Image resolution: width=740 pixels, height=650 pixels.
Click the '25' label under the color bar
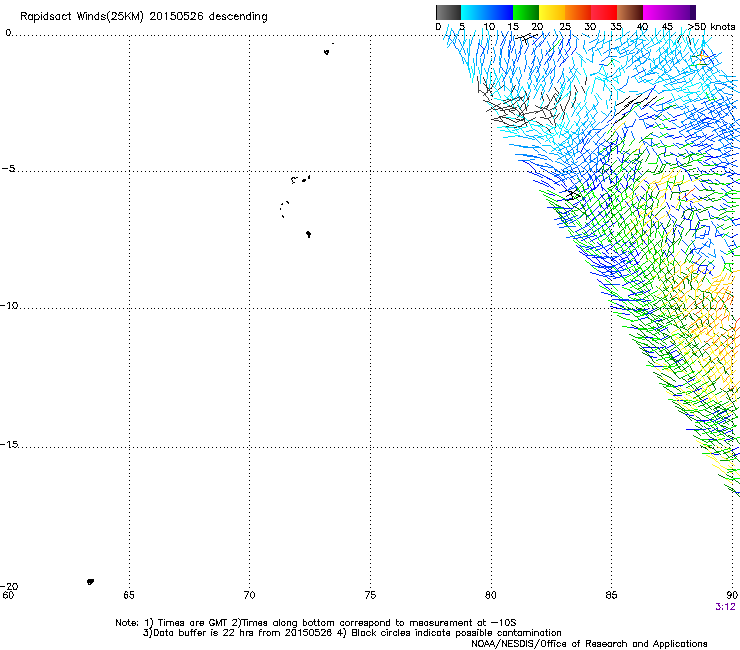pyautogui.click(x=565, y=27)
